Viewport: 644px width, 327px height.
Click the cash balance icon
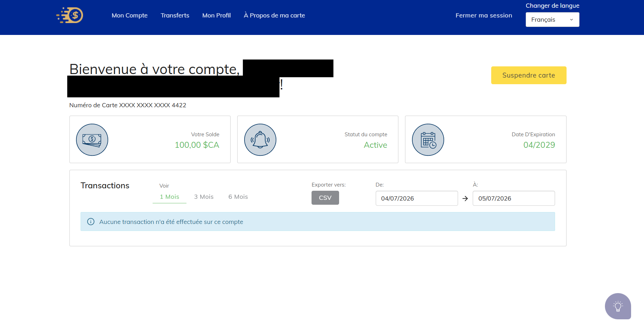tap(92, 140)
